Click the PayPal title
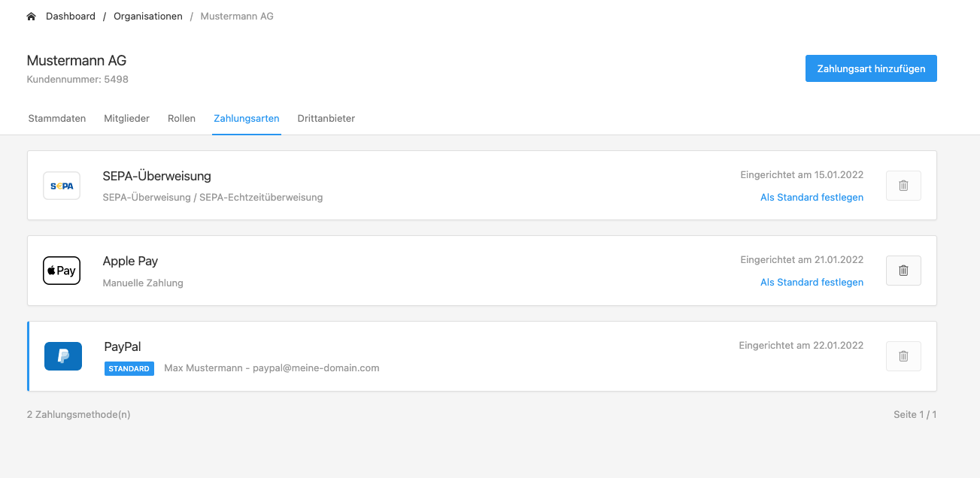 [x=123, y=347]
